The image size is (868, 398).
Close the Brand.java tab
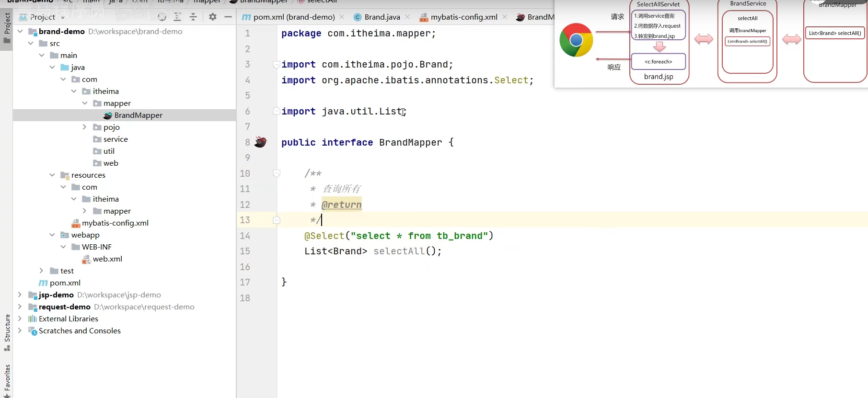click(407, 17)
